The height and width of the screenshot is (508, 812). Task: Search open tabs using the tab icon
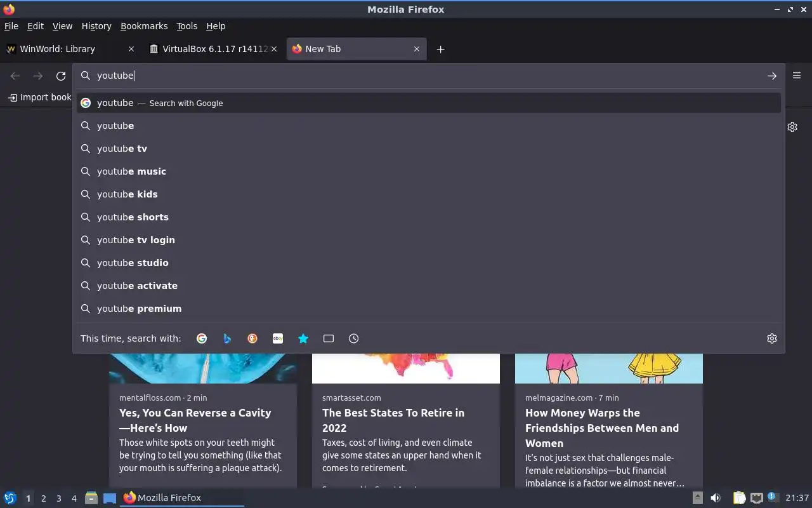tap(329, 338)
